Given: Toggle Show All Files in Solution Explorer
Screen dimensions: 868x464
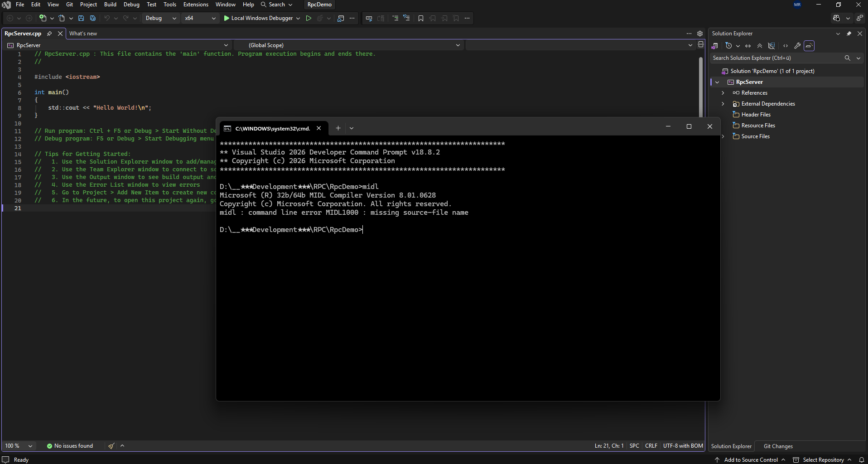Looking at the screenshot, I should [772, 46].
